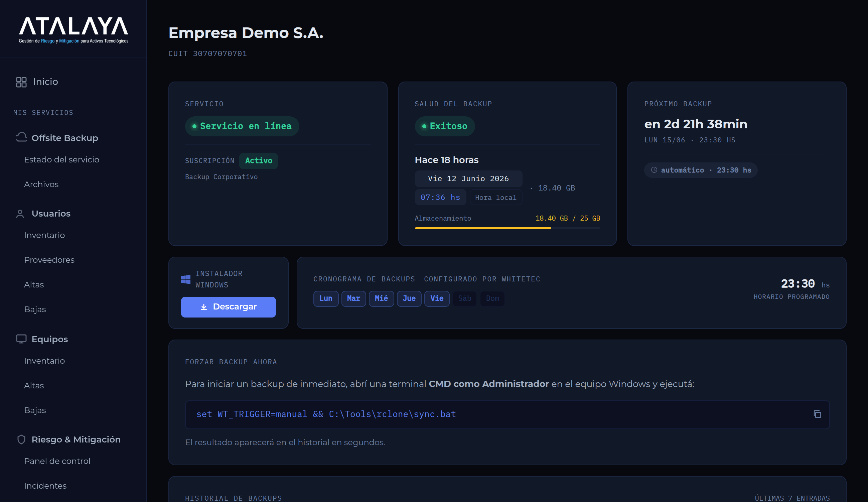Click the Hace 18 horas text
Image resolution: width=868 pixels, height=502 pixels.
(x=446, y=160)
